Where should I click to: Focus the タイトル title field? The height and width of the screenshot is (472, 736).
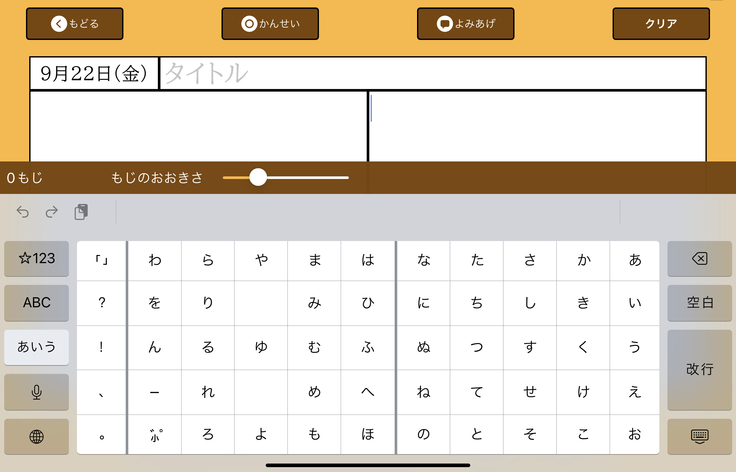click(x=433, y=73)
